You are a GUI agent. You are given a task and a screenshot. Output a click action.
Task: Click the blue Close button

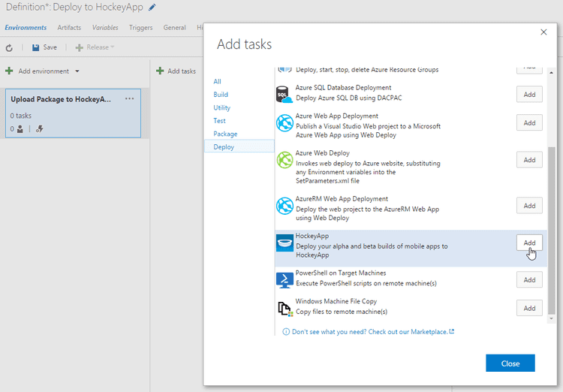point(510,363)
